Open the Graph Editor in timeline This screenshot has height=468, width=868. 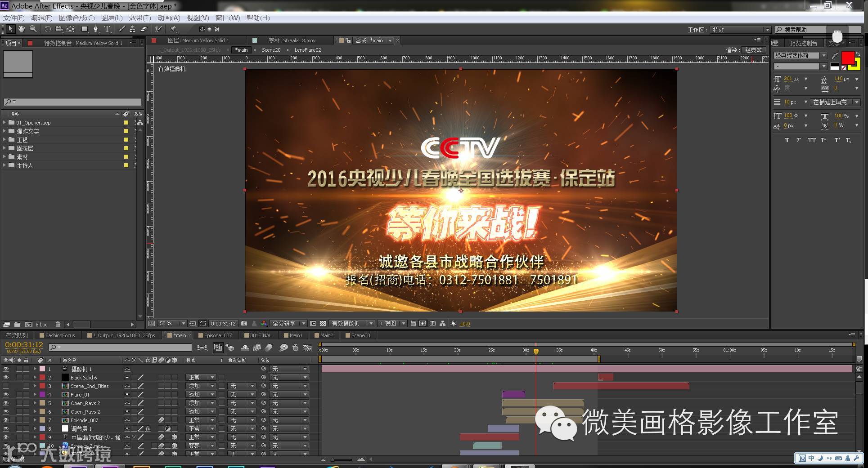point(308,348)
